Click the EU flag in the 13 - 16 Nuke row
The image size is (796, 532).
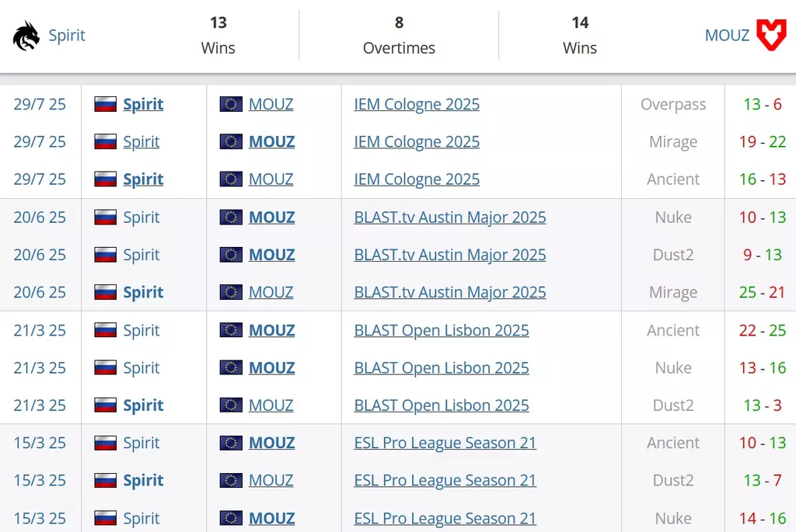231,367
